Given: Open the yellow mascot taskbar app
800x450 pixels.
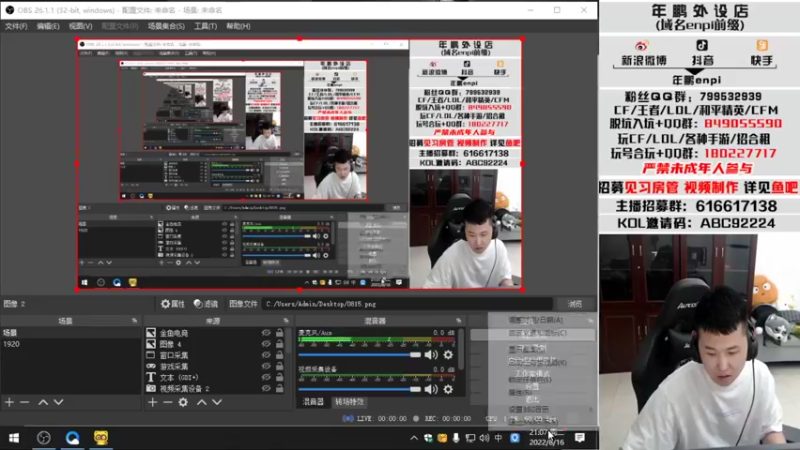Looking at the screenshot, I should 101,438.
